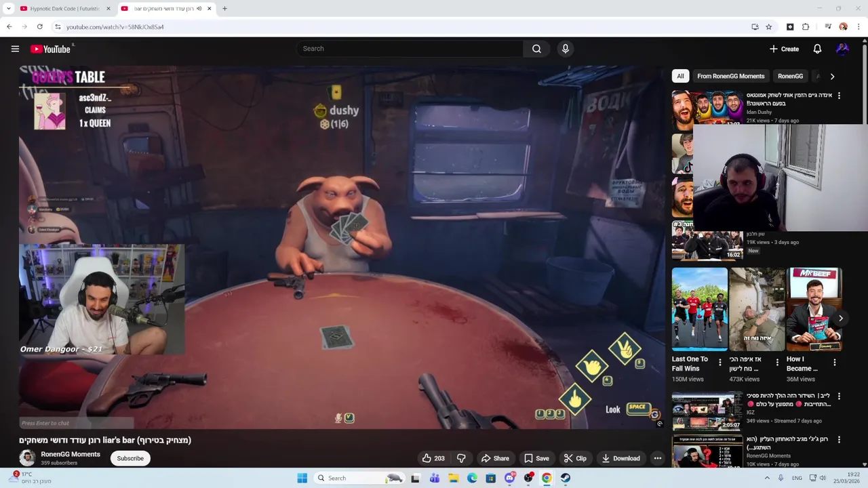868x488 pixels.
Task: Click the browser address bar URL
Action: pos(115,27)
